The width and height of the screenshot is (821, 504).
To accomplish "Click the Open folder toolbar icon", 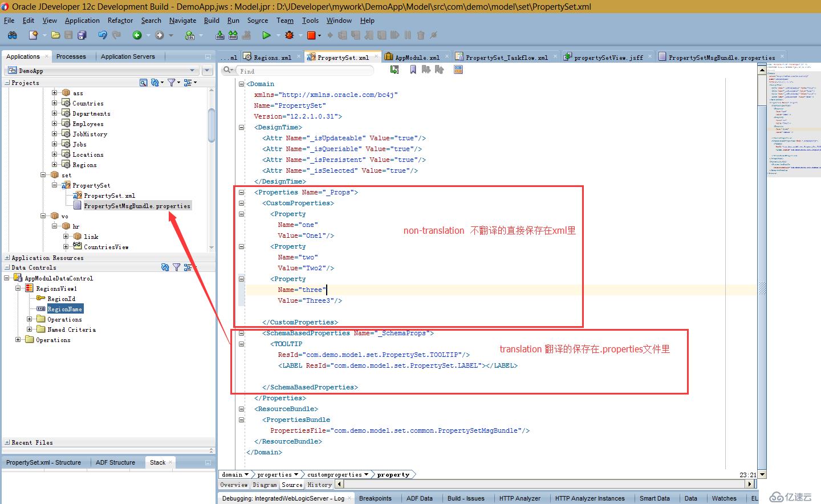I will click(55, 35).
